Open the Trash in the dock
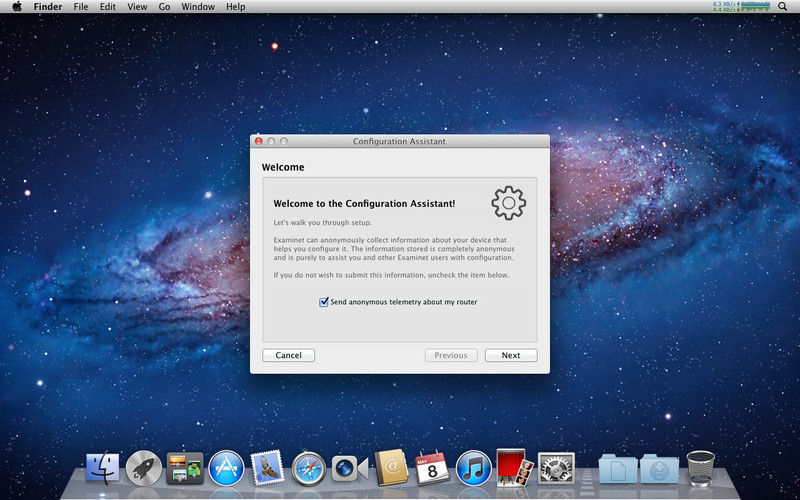 coord(700,467)
